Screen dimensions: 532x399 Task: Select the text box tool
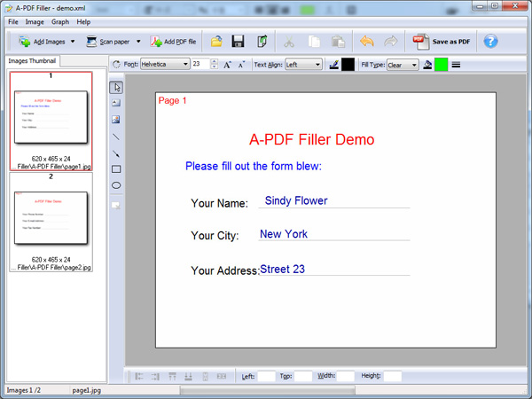116,103
